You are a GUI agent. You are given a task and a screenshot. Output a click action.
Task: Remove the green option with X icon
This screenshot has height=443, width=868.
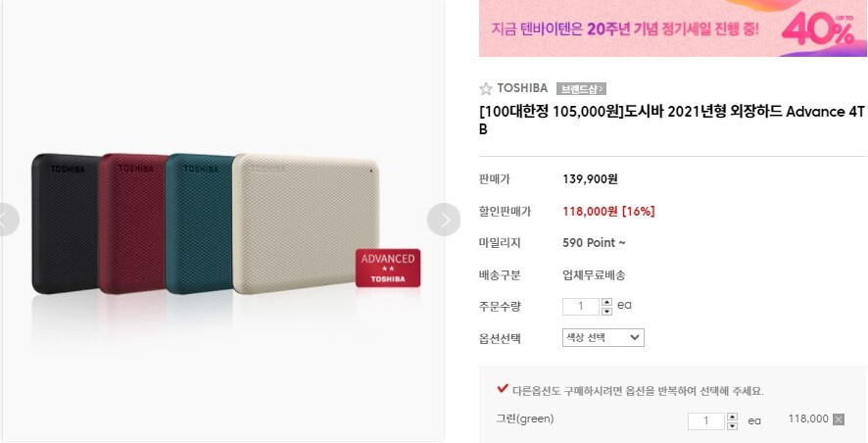pyautogui.click(x=839, y=419)
